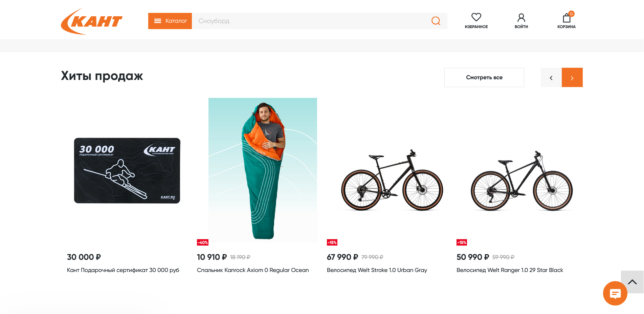Show previous bestsellers with left arrow
Screen dimensions: 644x314
[x=551, y=78]
